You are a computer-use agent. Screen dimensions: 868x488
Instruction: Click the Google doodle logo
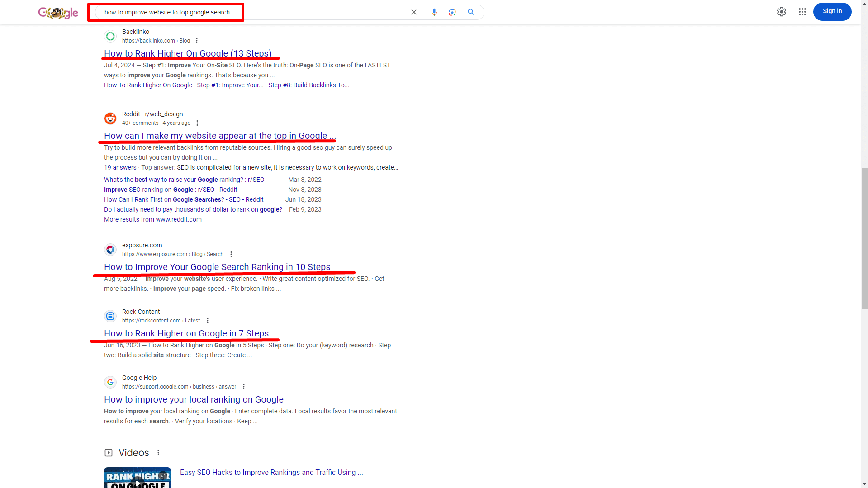pyautogui.click(x=58, y=13)
